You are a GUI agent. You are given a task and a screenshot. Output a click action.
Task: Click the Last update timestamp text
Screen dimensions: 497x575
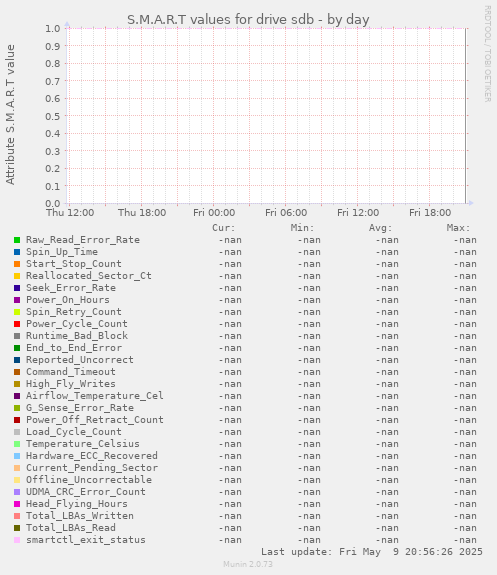(372, 552)
